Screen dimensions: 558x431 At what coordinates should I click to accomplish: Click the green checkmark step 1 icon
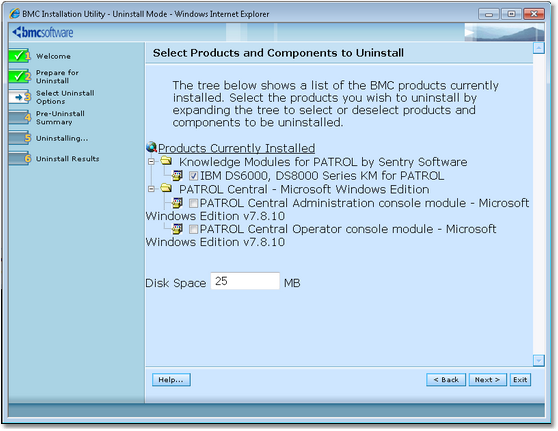click(x=20, y=56)
